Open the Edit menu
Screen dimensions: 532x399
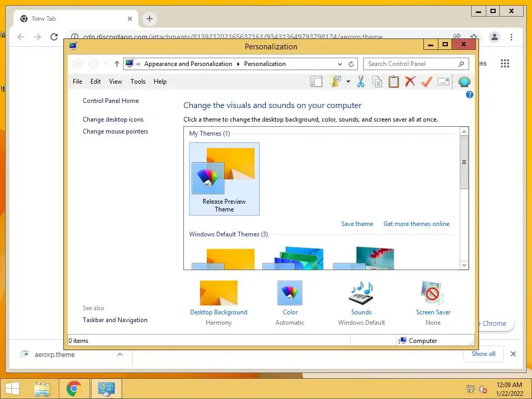(x=96, y=82)
